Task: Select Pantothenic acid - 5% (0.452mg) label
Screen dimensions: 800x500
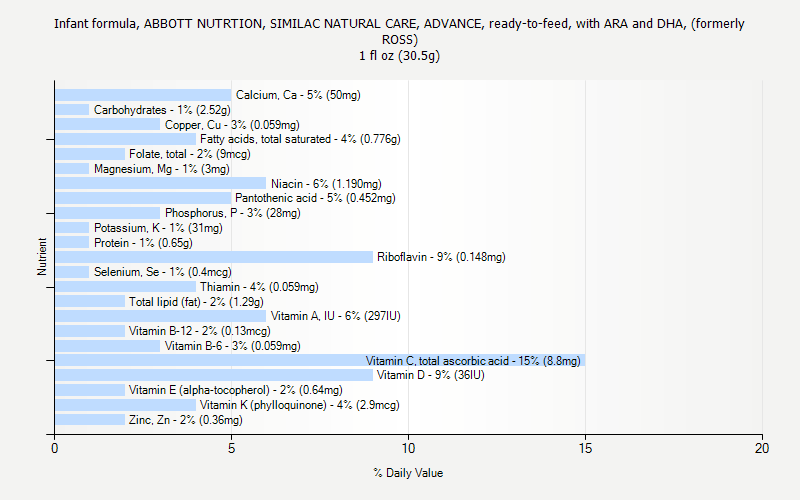Action: (x=315, y=198)
